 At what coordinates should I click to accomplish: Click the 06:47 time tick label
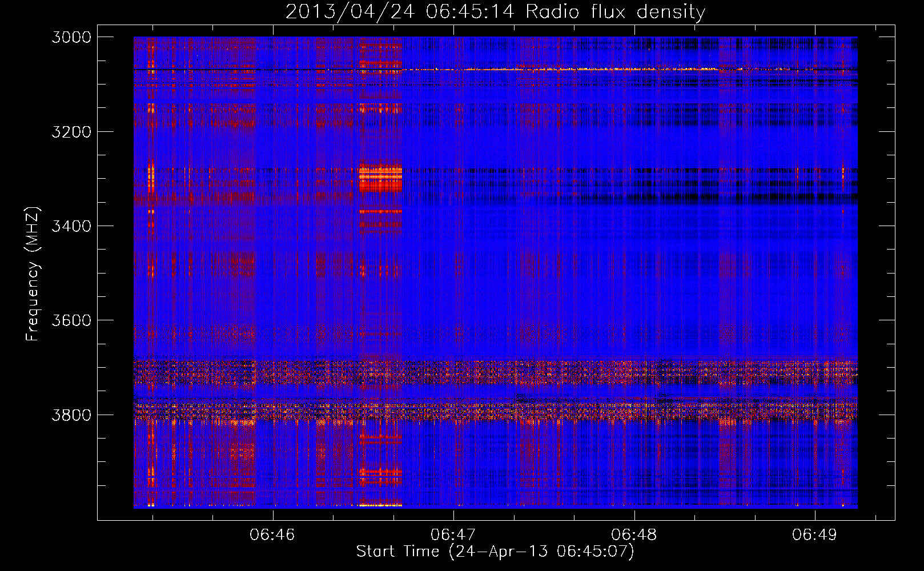(453, 534)
